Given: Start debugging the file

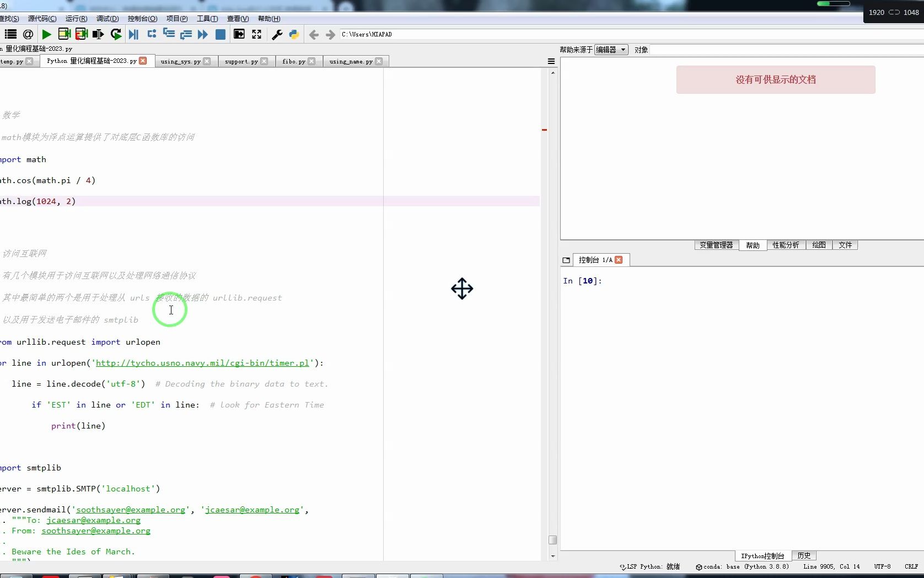Looking at the screenshot, I should (x=133, y=34).
